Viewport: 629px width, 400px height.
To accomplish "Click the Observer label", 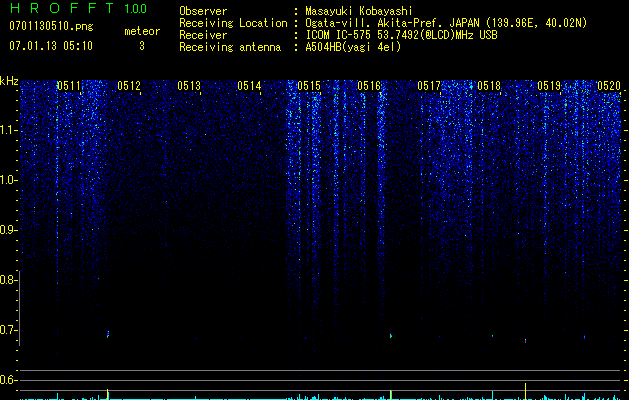I will 203,11.
